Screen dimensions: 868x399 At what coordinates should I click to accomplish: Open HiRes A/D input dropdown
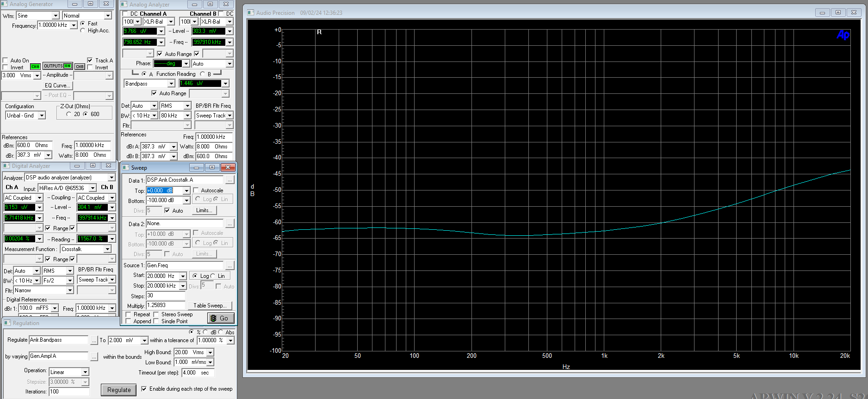click(x=93, y=188)
